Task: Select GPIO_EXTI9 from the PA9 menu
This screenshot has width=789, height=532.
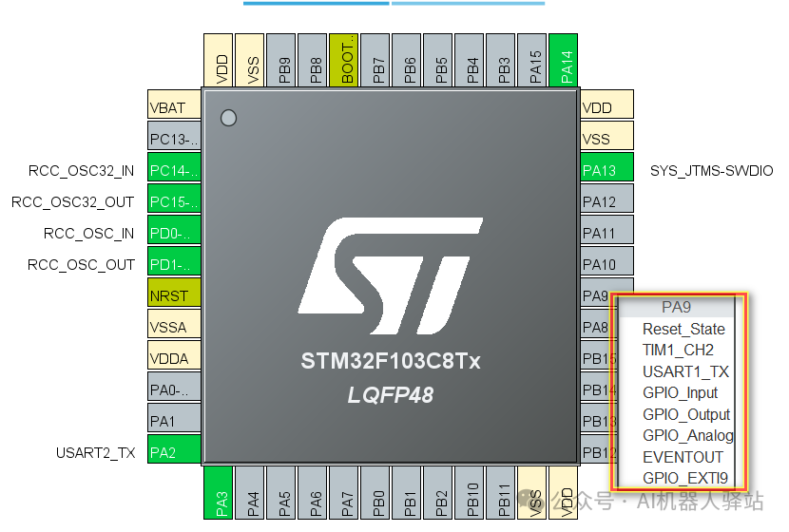Action: click(684, 478)
